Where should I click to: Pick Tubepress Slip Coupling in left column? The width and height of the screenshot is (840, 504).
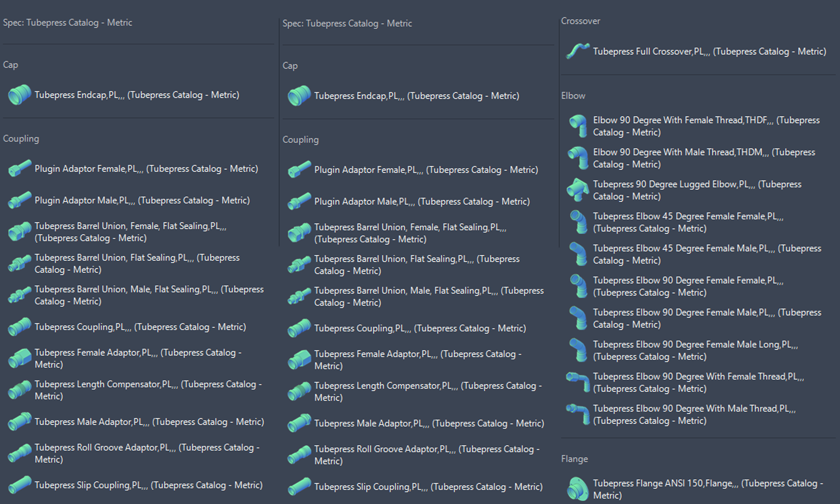click(x=148, y=485)
